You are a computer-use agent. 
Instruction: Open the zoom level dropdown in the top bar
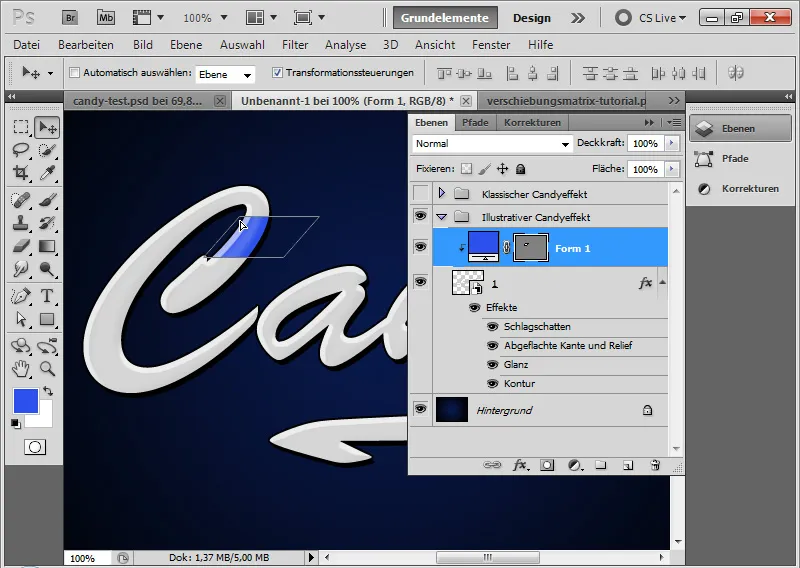click(x=224, y=18)
